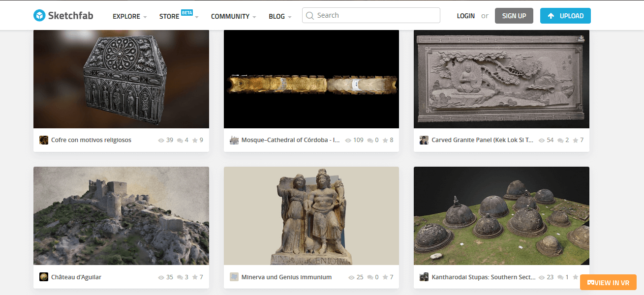
Task: Click the upload arrow icon on UPLOAD button
Action: point(552,16)
